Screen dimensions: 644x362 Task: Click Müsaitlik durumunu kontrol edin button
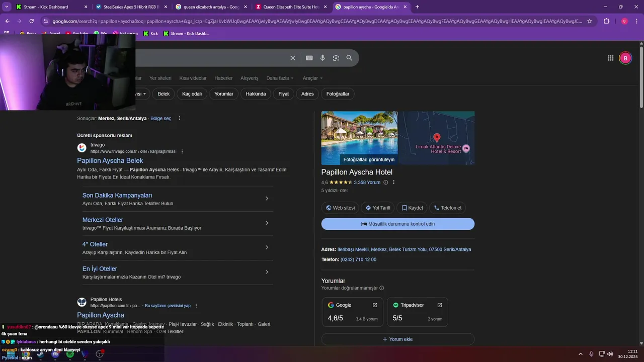tap(398, 224)
